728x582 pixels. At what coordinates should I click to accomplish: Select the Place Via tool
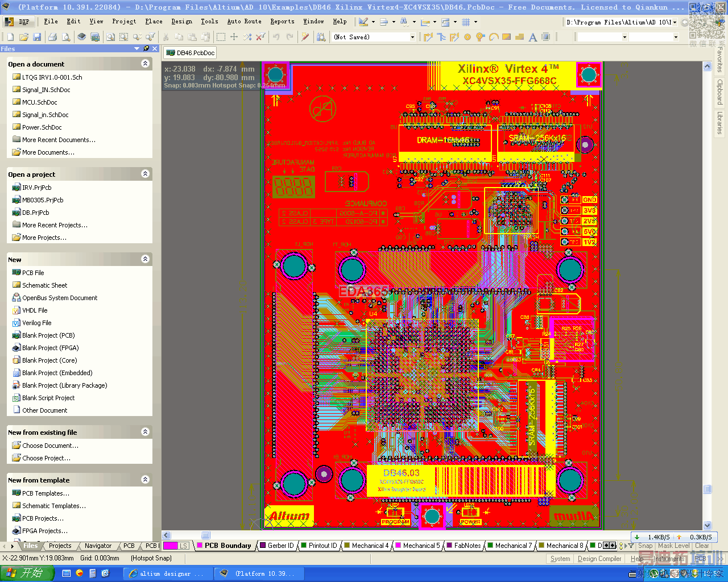[x=481, y=37]
